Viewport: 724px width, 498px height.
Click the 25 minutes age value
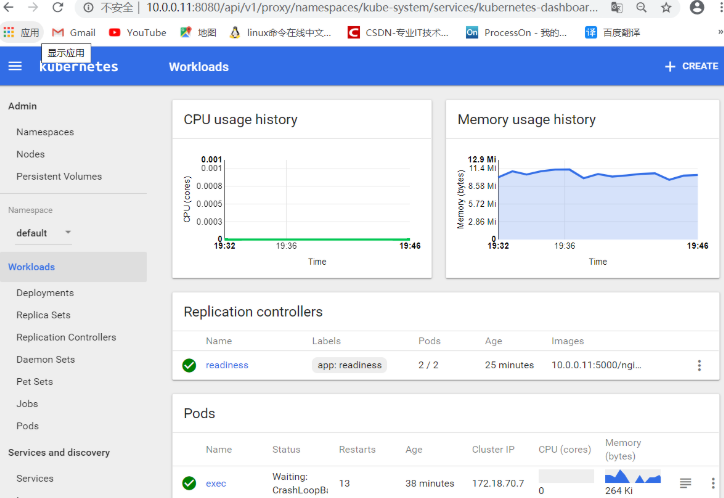(509, 365)
